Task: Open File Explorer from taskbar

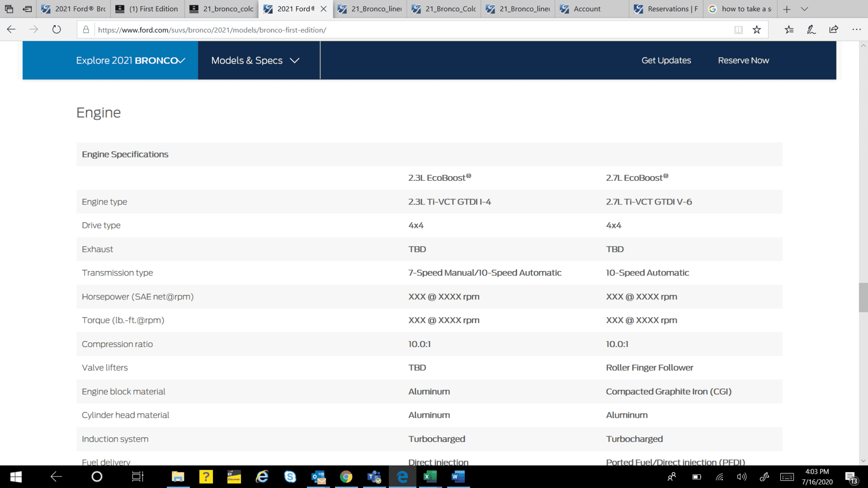Action: [178, 477]
